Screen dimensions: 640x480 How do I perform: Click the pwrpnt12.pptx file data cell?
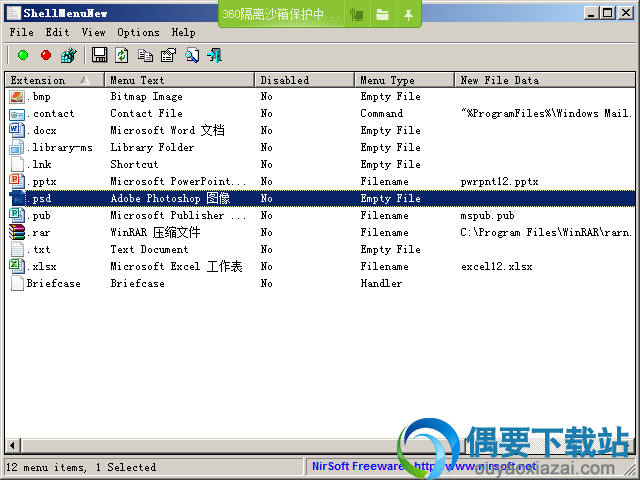click(499, 182)
